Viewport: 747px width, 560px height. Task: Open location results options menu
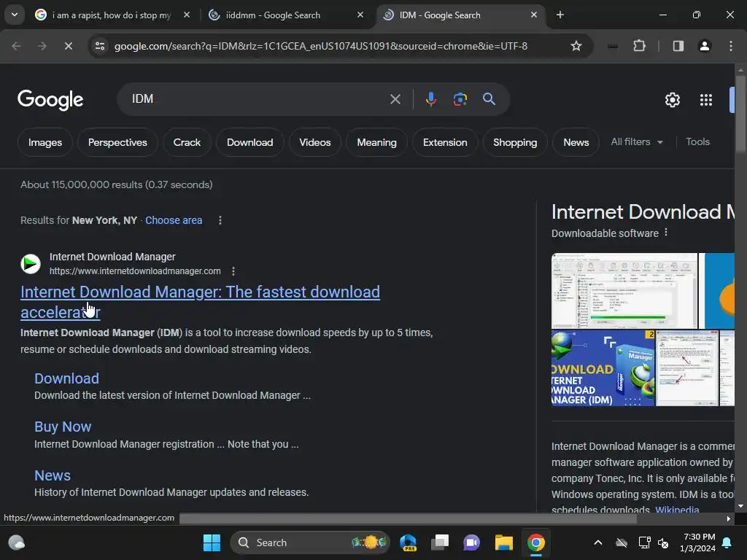(220, 220)
